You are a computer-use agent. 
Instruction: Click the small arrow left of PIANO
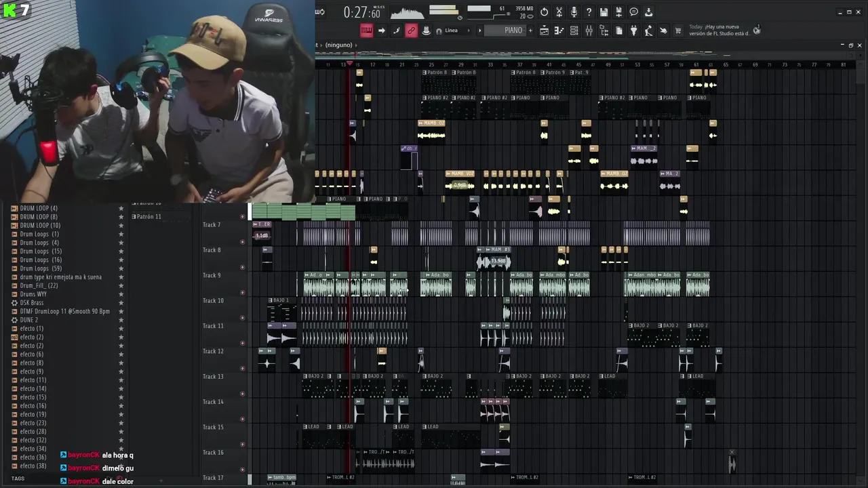coord(480,30)
